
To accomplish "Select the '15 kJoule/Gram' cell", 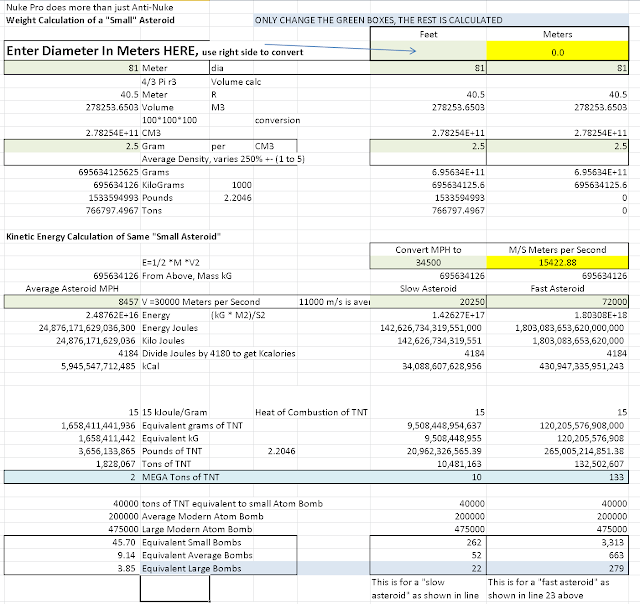I will 174,412.
